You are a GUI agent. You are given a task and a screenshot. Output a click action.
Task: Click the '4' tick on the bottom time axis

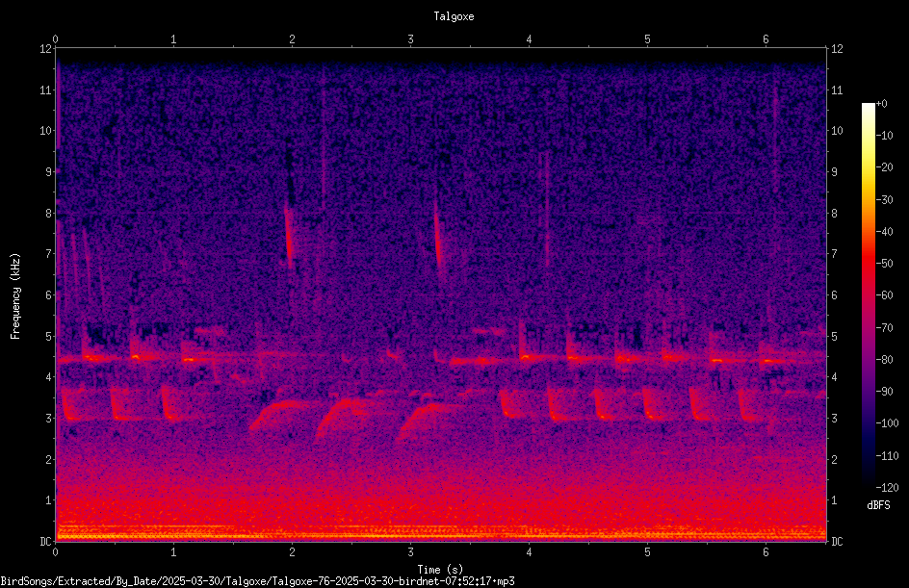(x=529, y=552)
